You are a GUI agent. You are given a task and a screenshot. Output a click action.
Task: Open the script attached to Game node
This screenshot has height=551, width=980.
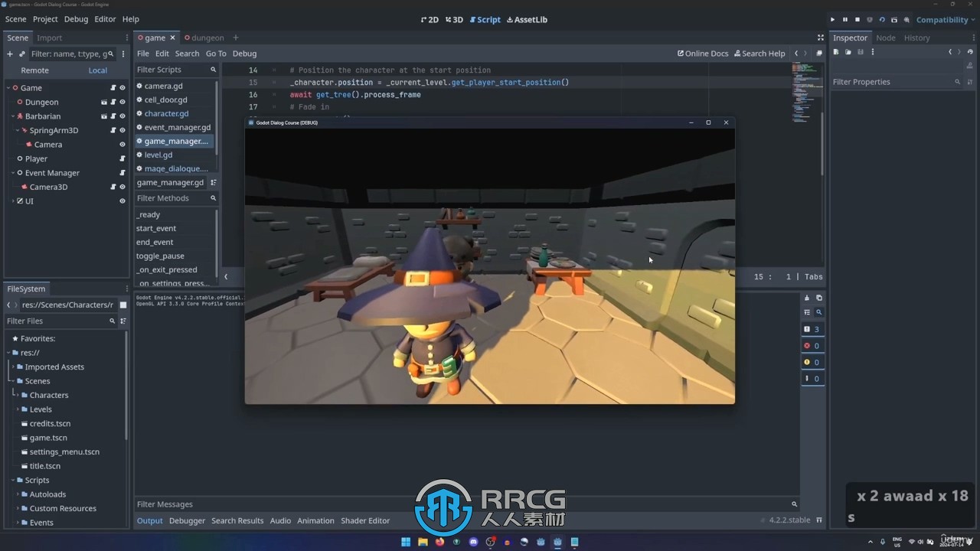(113, 88)
